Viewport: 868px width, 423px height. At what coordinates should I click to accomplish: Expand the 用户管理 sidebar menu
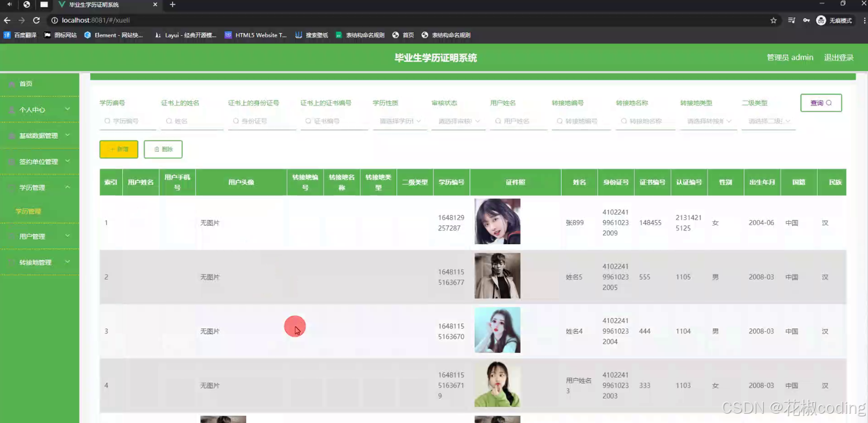[40, 237]
